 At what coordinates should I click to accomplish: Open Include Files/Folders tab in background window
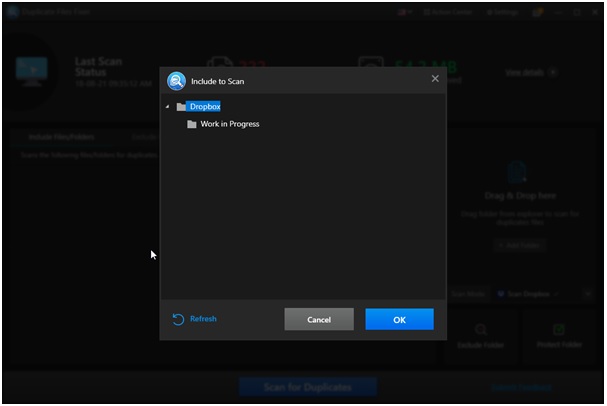[x=62, y=137]
